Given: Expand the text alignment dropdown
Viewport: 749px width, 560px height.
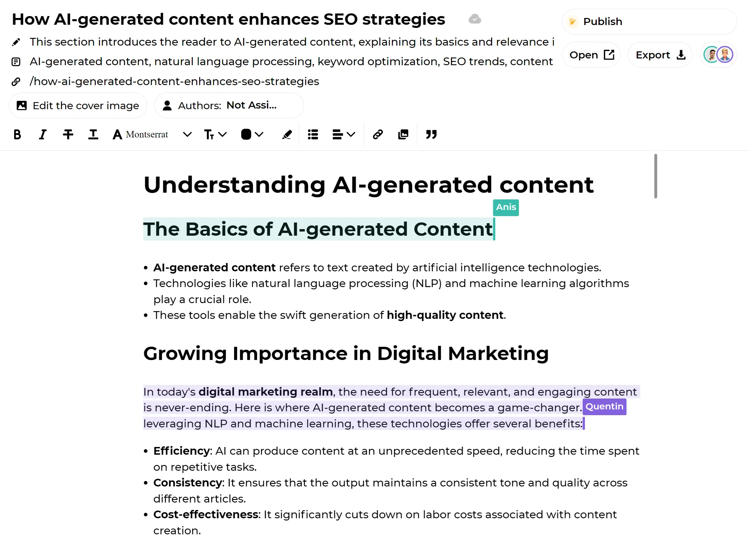Looking at the screenshot, I should [349, 135].
